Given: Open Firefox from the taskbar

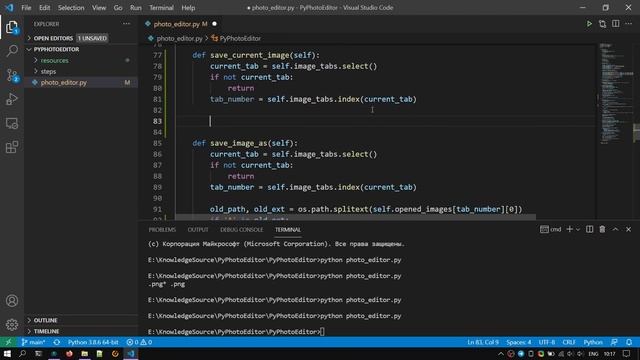Looking at the screenshot, I should click(x=69, y=353).
